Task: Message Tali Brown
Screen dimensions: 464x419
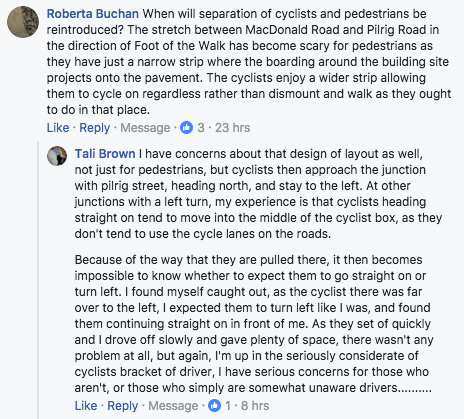Action: click(173, 406)
